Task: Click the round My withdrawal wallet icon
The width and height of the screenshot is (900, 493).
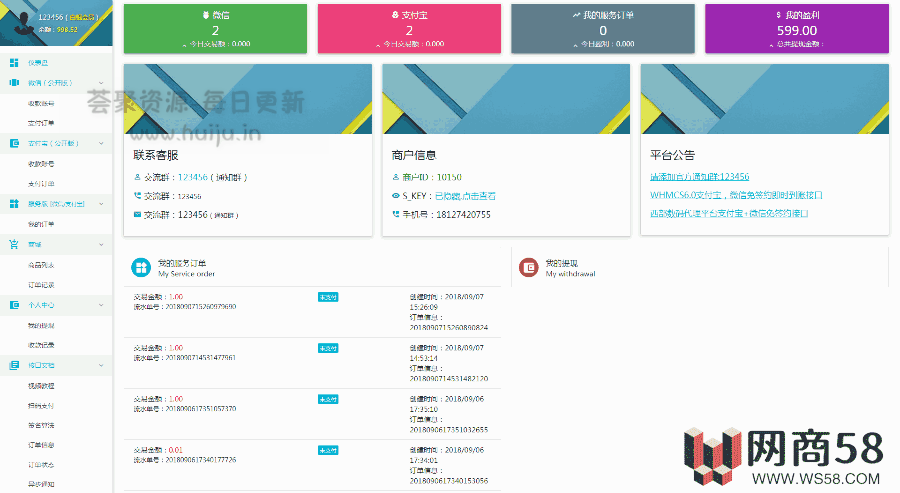Action: (529, 267)
